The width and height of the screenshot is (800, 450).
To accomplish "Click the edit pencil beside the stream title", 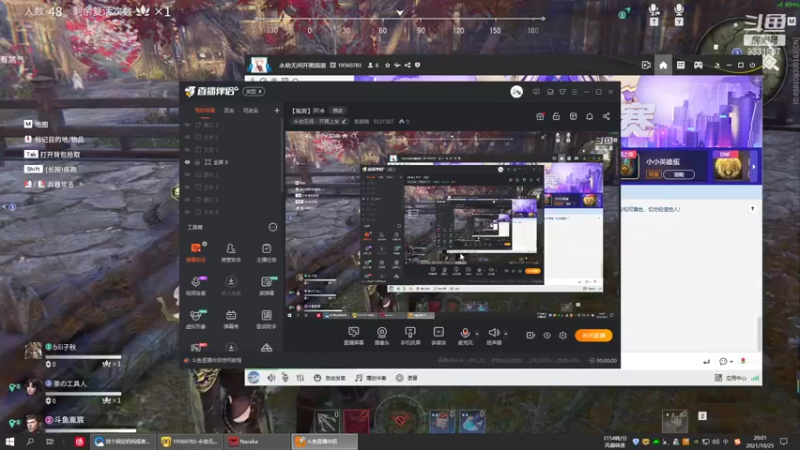I will click(x=344, y=121).
